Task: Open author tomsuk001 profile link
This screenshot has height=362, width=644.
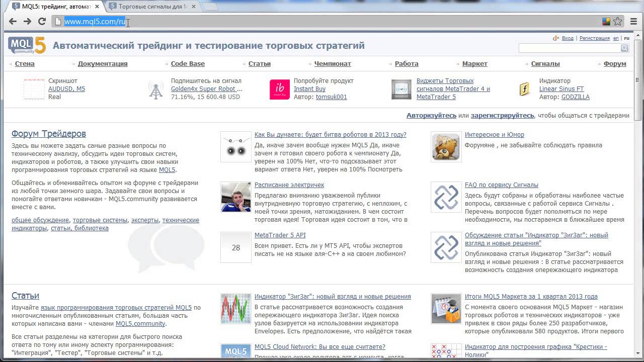Action: click(332, 97)
